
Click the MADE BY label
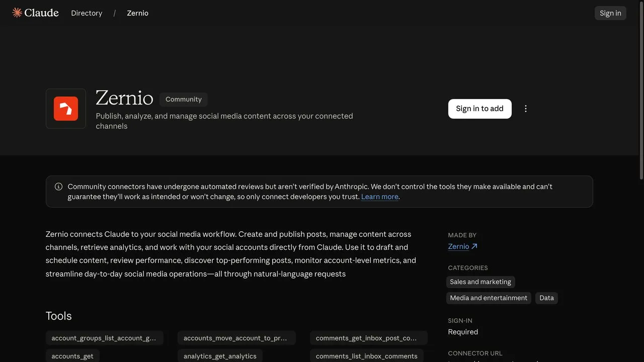point(462,235)
